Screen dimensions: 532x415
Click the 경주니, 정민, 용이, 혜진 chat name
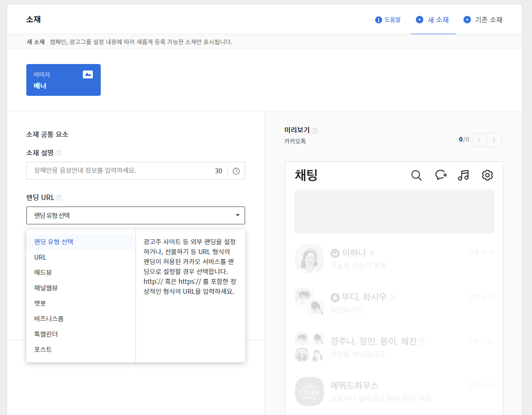[373, 342]
